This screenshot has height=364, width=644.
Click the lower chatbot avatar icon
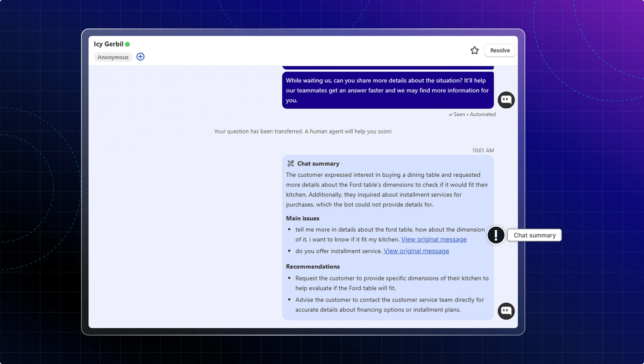coord(506,311)
